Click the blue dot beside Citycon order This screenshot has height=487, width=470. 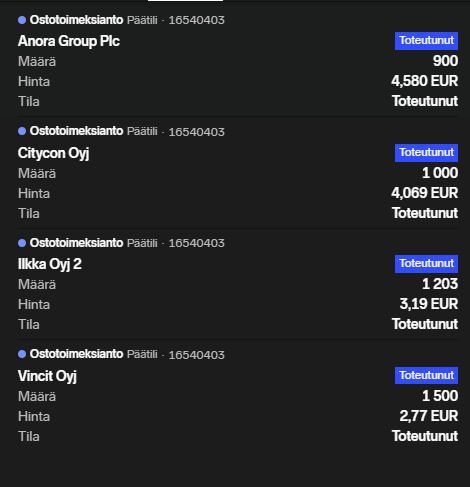[x=22, y=131]
